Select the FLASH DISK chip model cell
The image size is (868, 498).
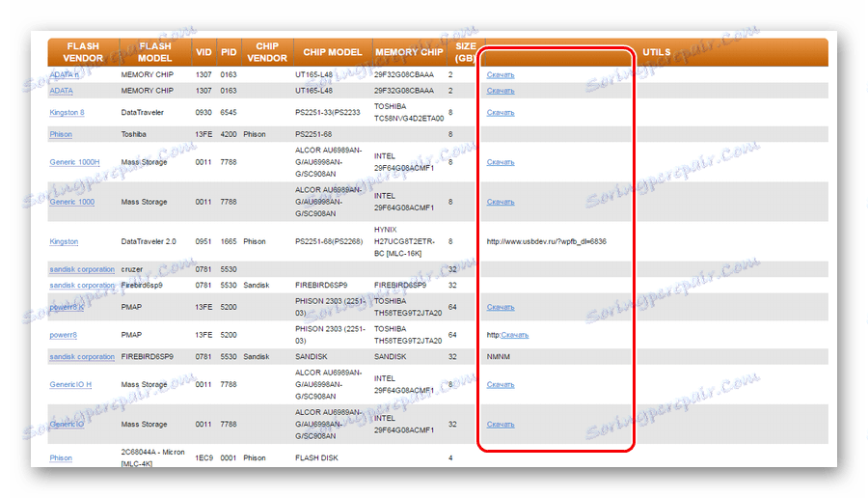point(316,458)
